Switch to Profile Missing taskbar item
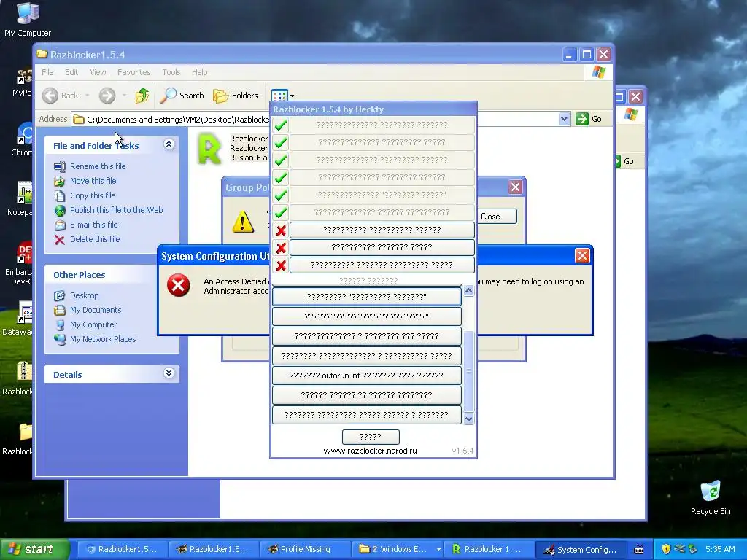The image size is (747, 560). pos(305,549)
